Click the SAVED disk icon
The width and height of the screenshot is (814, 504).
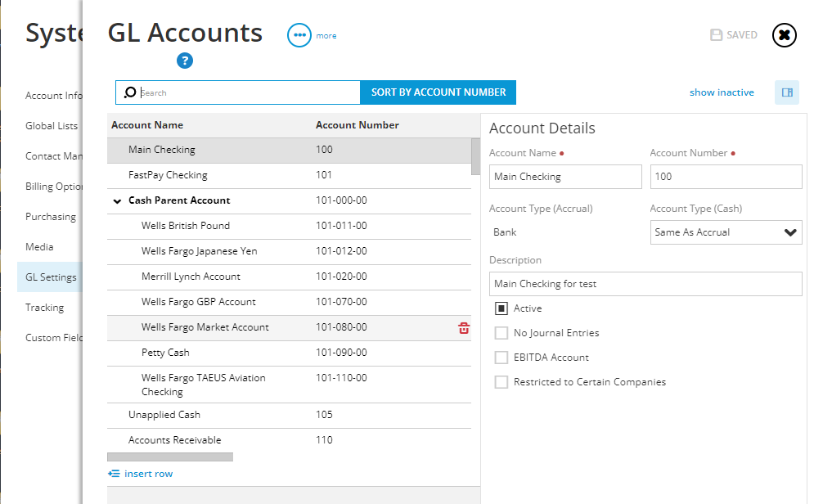pos(716,34)
